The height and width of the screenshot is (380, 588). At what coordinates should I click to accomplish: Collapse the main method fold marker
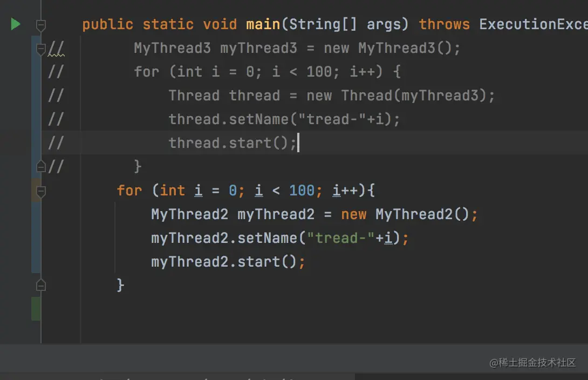pyautogui.click(x=41, y=25)
